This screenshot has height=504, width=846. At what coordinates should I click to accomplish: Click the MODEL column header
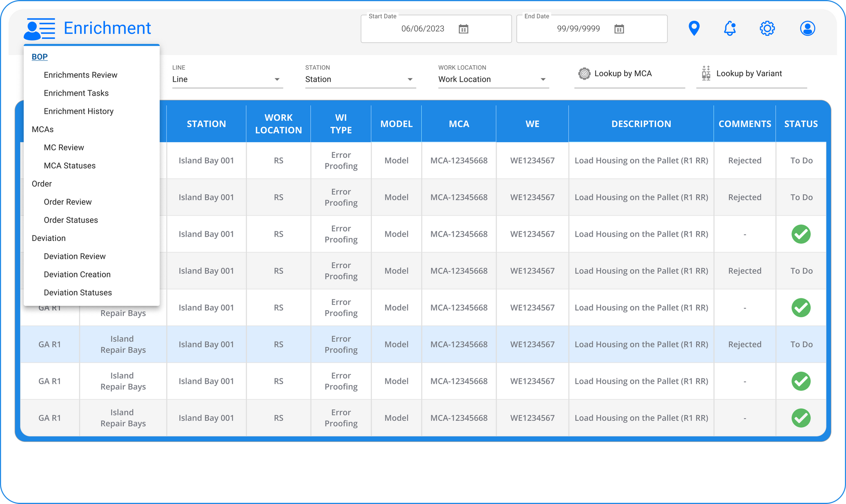pyautogui.click(x=397, y=124)
